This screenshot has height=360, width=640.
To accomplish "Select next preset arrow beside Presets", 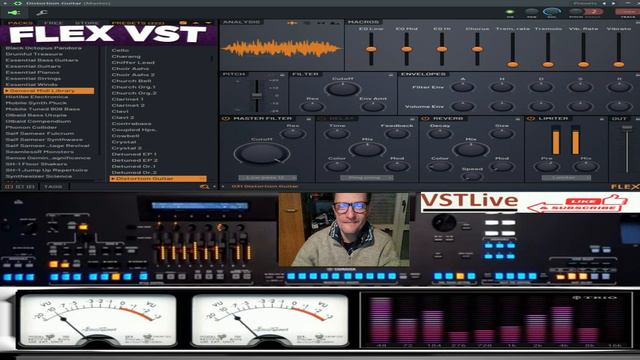I will pos(613,3).
